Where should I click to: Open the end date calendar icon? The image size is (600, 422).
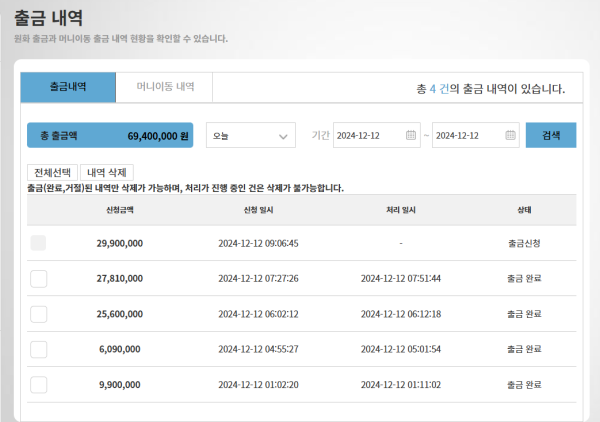[x=510, y=135]
